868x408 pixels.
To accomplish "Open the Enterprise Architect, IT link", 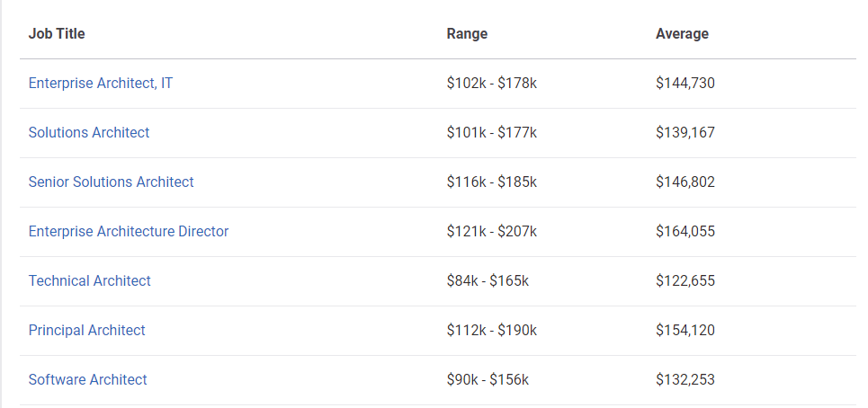I will click(101, 84).
